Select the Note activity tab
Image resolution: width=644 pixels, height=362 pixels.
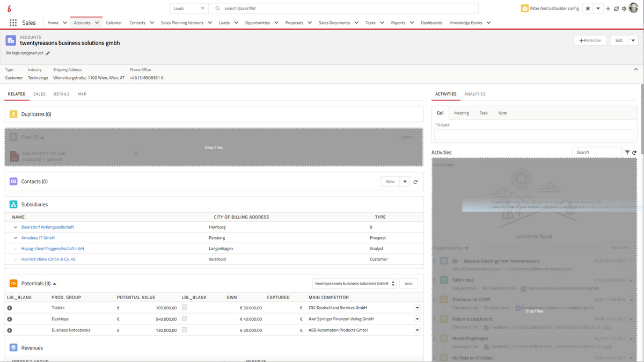tap(502, 113)
